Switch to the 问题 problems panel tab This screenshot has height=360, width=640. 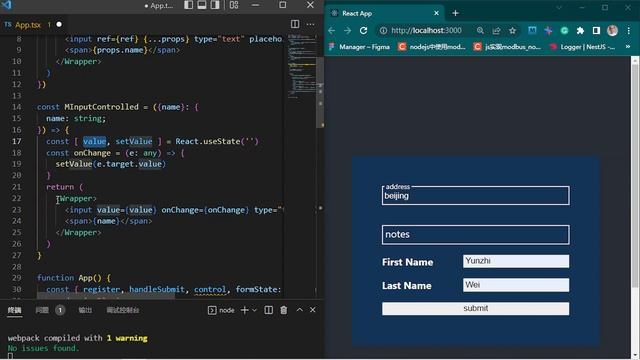coord(42,310)
